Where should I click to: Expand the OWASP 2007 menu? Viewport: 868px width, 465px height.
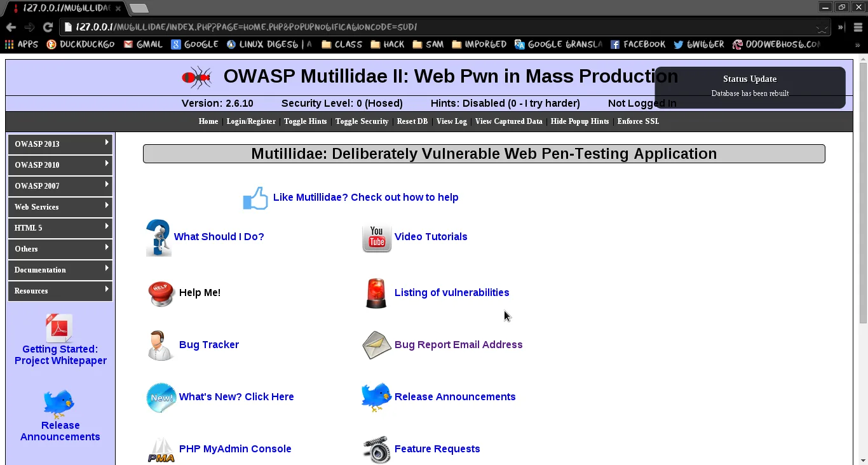point(60,186)
